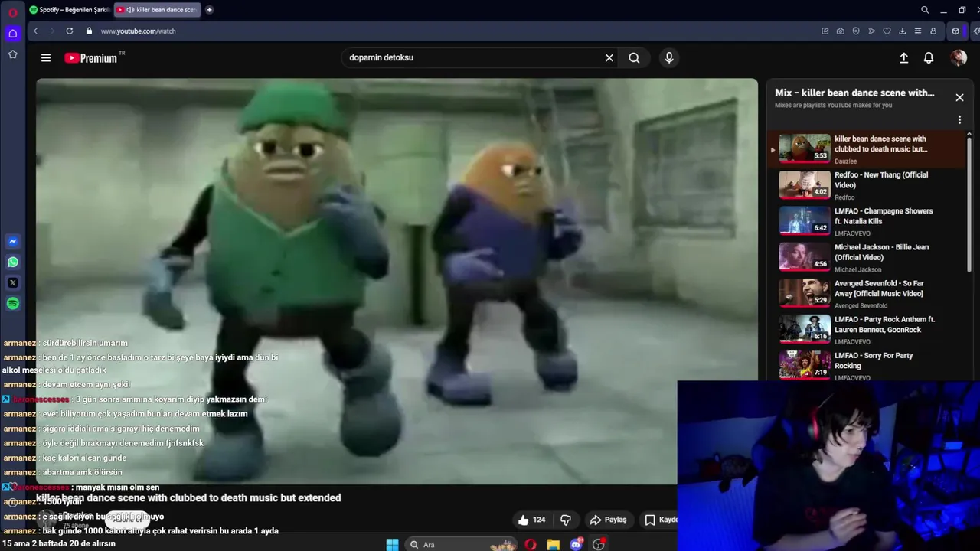Open Spotify in Opera sidebar
This screenshot has width=980, height=551.
(12, 304)
